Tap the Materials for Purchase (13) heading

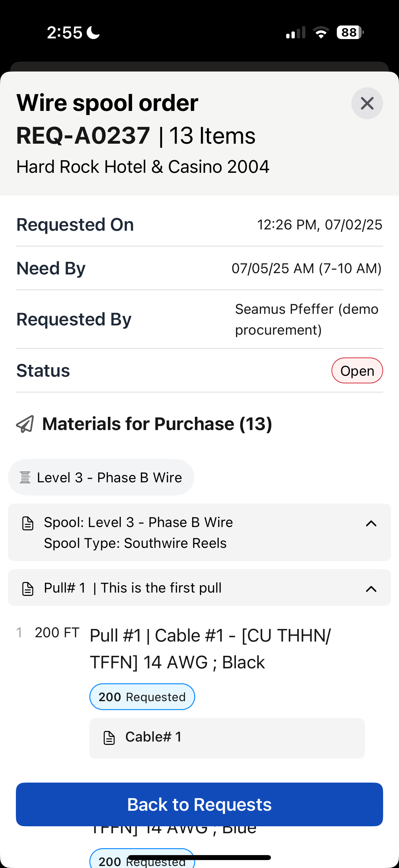(x=157, y=424)
